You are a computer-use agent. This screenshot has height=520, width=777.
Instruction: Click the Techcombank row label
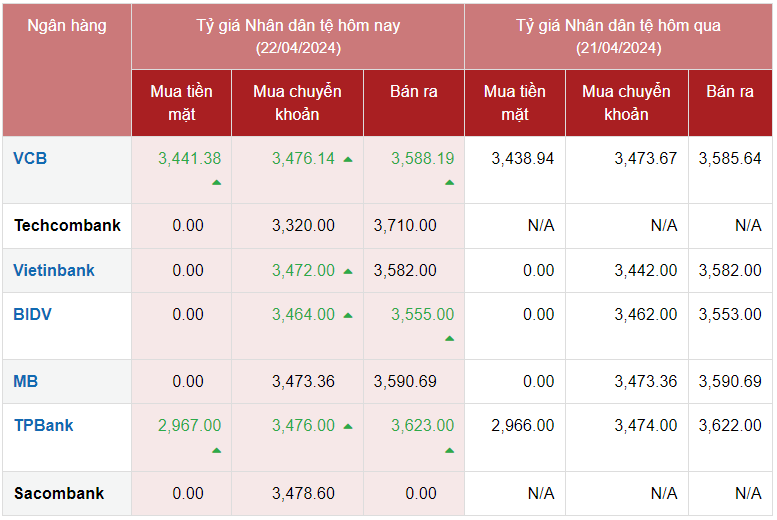pyautogui.click(x=67, y=225)
